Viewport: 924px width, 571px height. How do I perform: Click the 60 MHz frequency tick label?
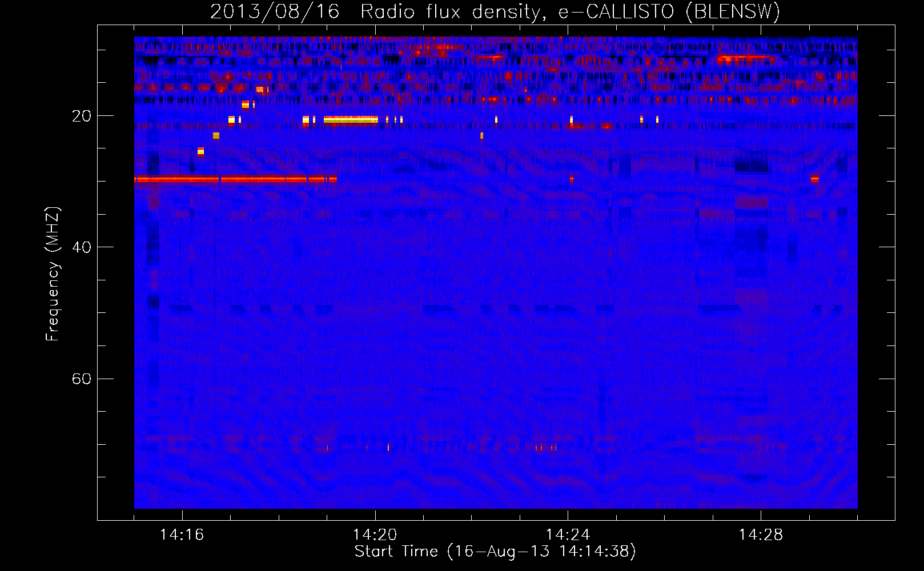[81, 379]
